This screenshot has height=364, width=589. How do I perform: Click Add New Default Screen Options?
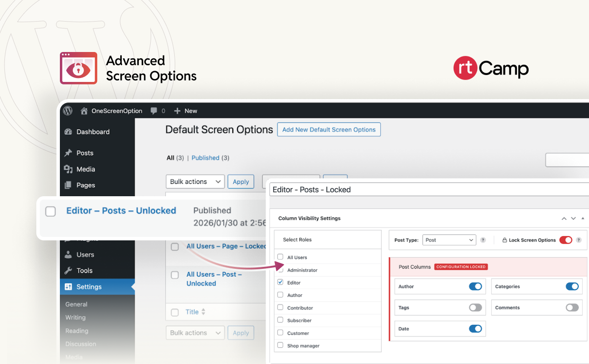(329, 129)
